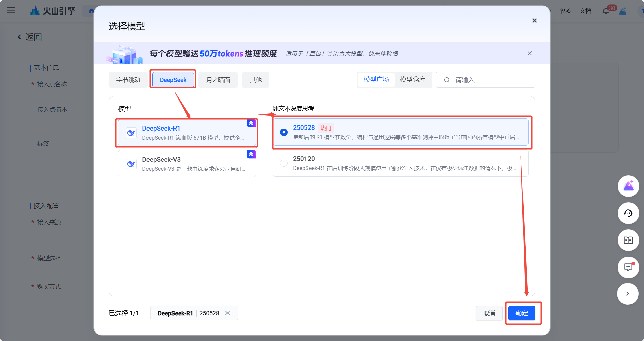Select the DeepSeek vendor tab

point(173,80)
